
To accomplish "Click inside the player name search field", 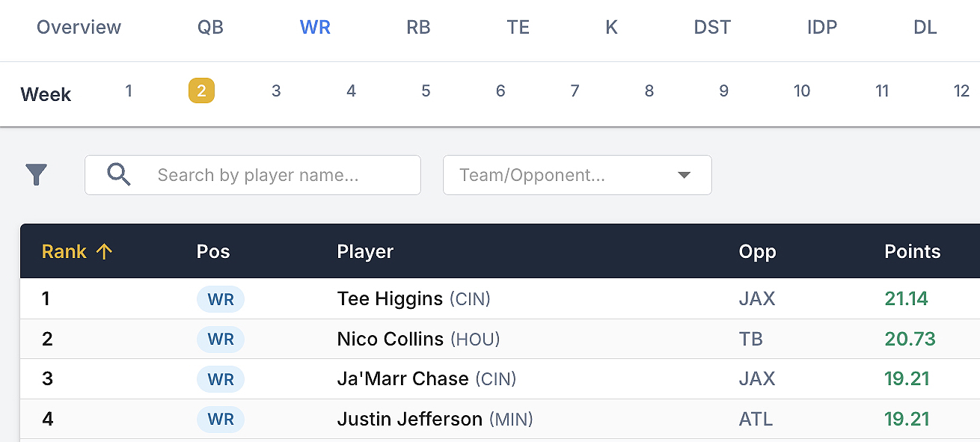I will (x=254, y=174).
